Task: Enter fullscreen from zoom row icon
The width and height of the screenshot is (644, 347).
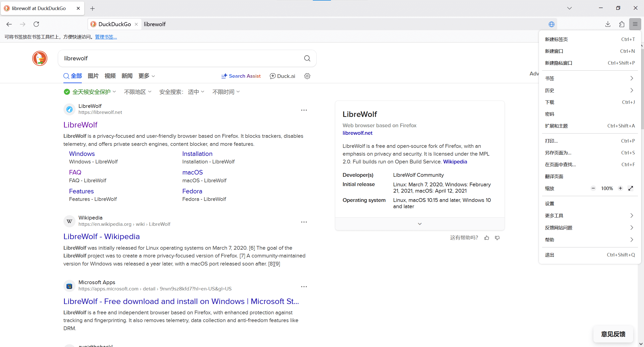Action: click(x=631, y=188)
